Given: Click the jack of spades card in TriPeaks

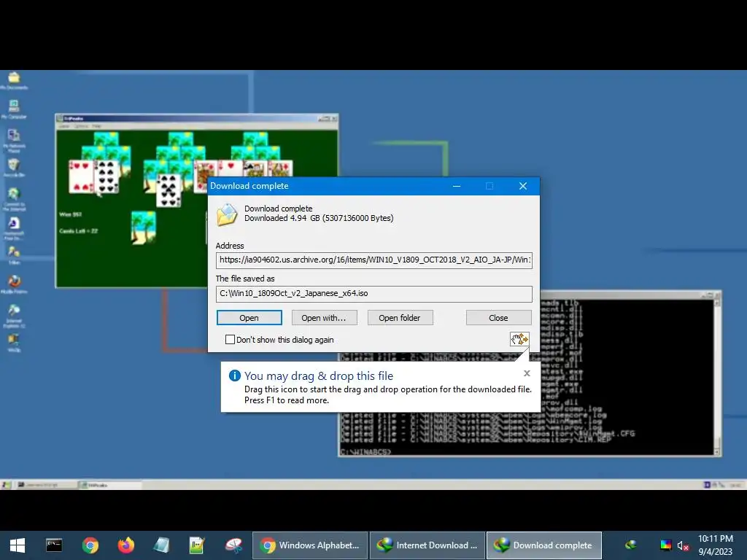Looking at the screenshot, I should 255,168.
